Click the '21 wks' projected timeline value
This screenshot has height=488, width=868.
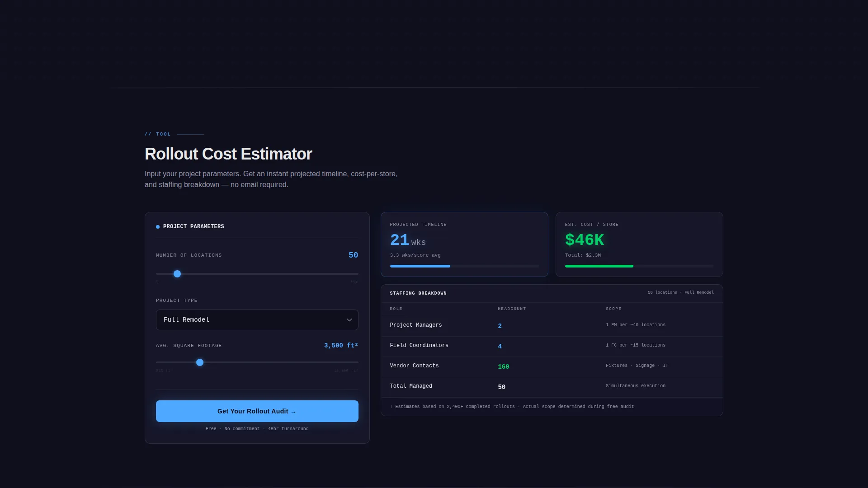408,240
